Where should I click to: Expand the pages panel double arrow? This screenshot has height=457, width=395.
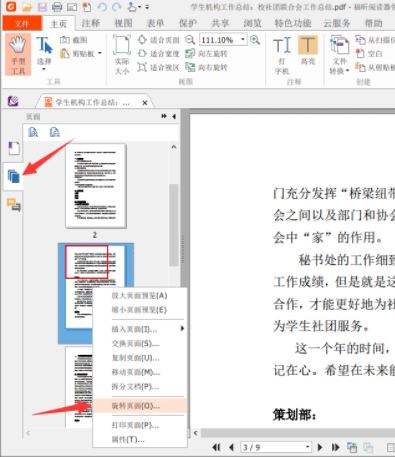coord(164,116)
